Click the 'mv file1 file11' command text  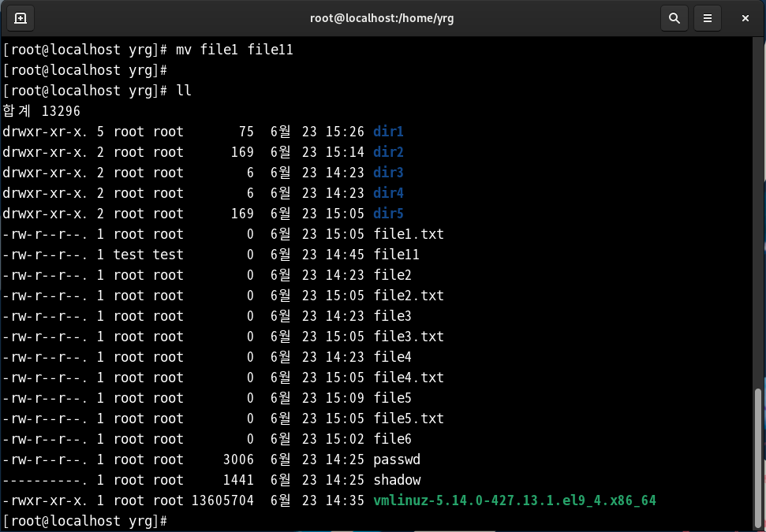[x=234, y=50]
